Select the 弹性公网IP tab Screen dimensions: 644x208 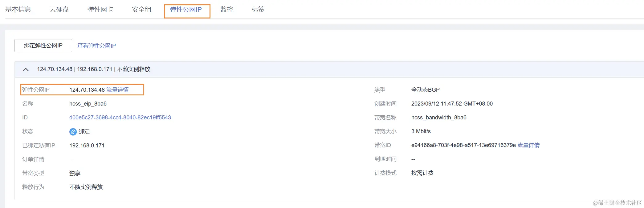pyautogui.click(x=186, y=10)
